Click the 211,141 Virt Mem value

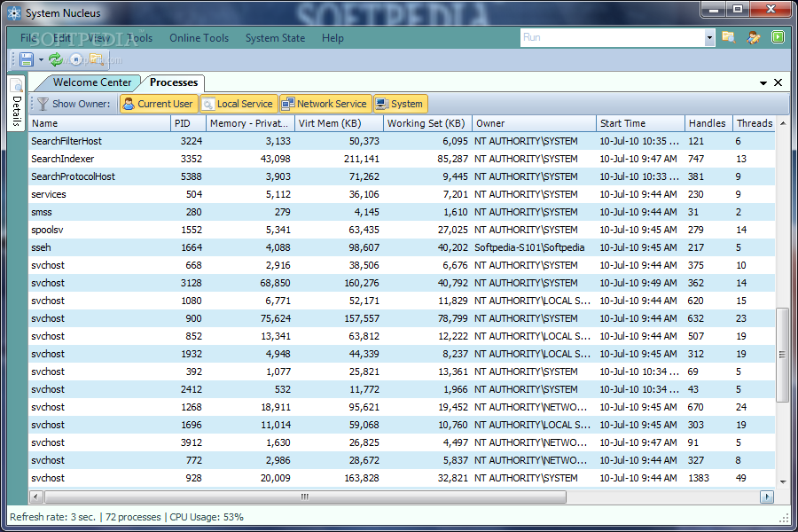[x=362, y=159]
